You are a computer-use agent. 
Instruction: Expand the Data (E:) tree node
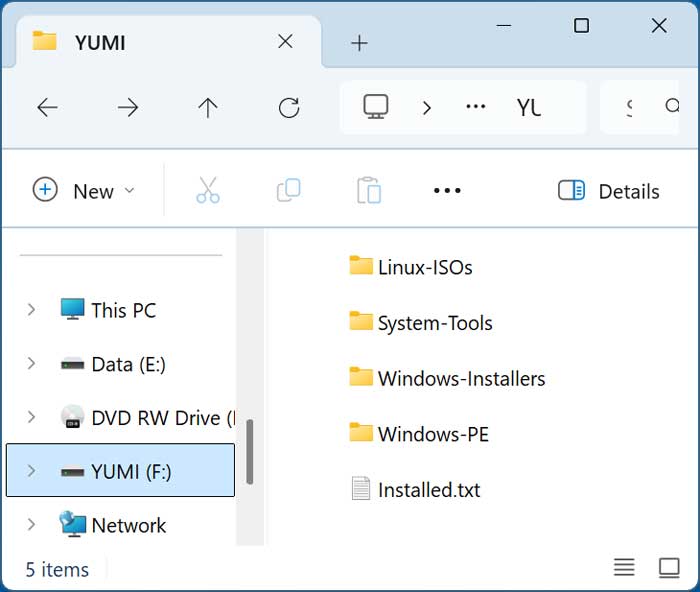point(31,363)
